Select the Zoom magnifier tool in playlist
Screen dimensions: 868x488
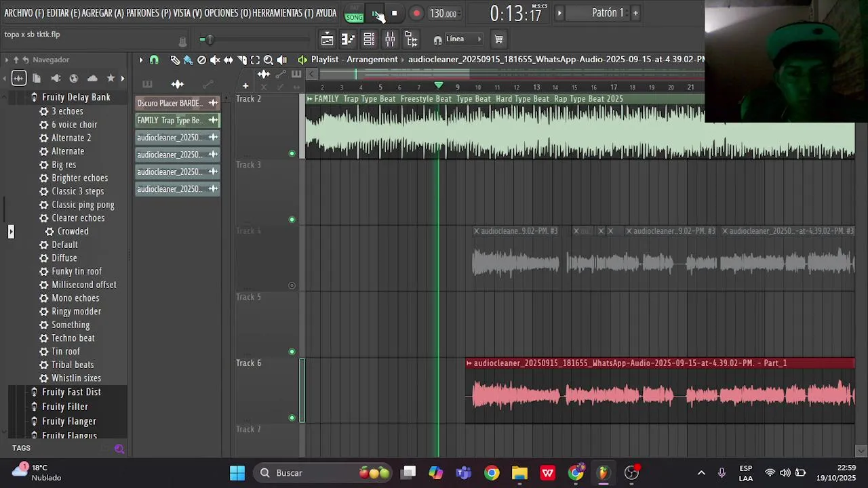click(269, 60)
